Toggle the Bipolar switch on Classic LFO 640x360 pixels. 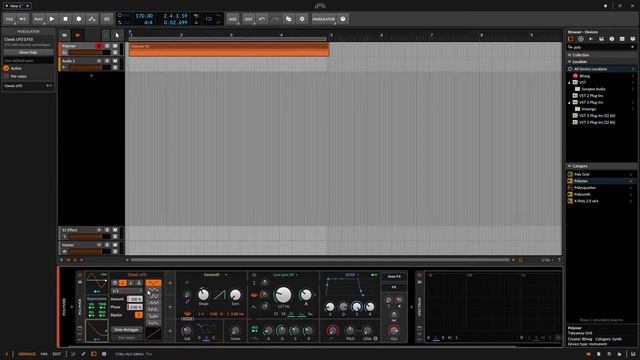click(x=139, y=315)
